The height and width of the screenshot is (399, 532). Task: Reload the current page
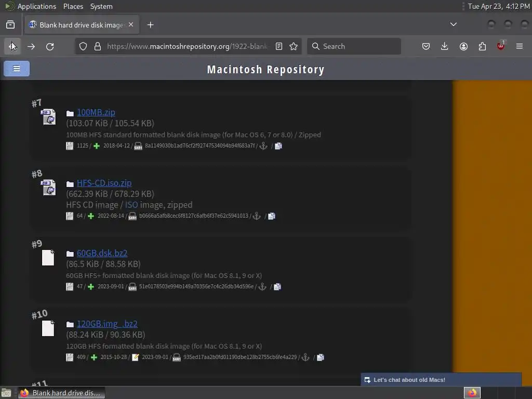pyautogui.click(x=50, y=46)
